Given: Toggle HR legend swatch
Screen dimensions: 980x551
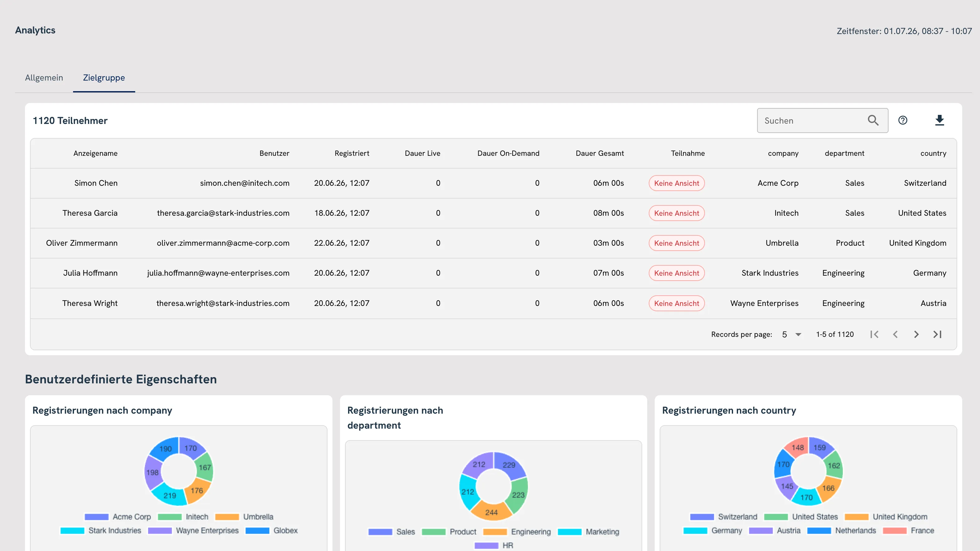Looking at the screenshot, I should coord(486,545).
